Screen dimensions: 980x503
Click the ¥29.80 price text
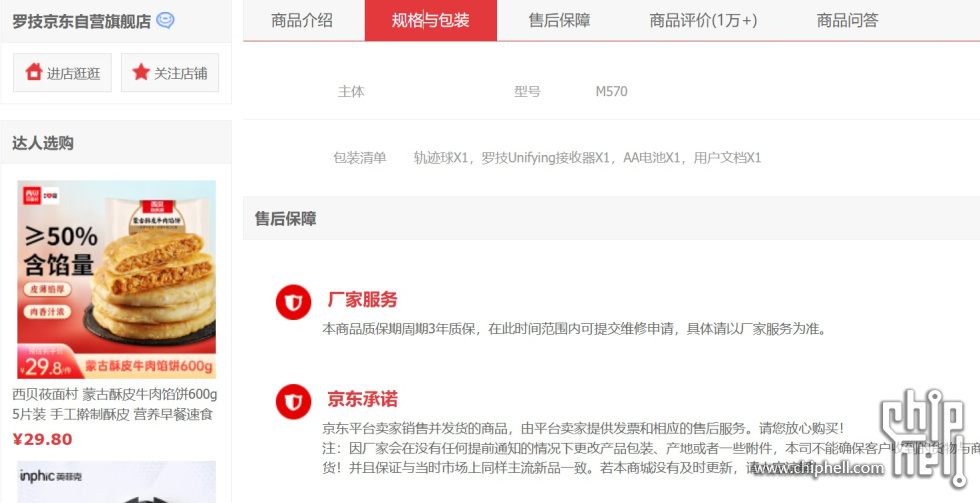point(42,439)
